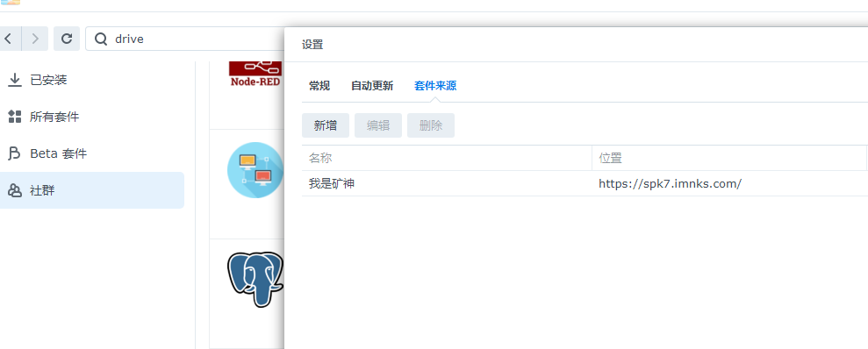Open the PostgreSQL elephant package icon
This screenshot has width=868, height=349.
[255, 280]
